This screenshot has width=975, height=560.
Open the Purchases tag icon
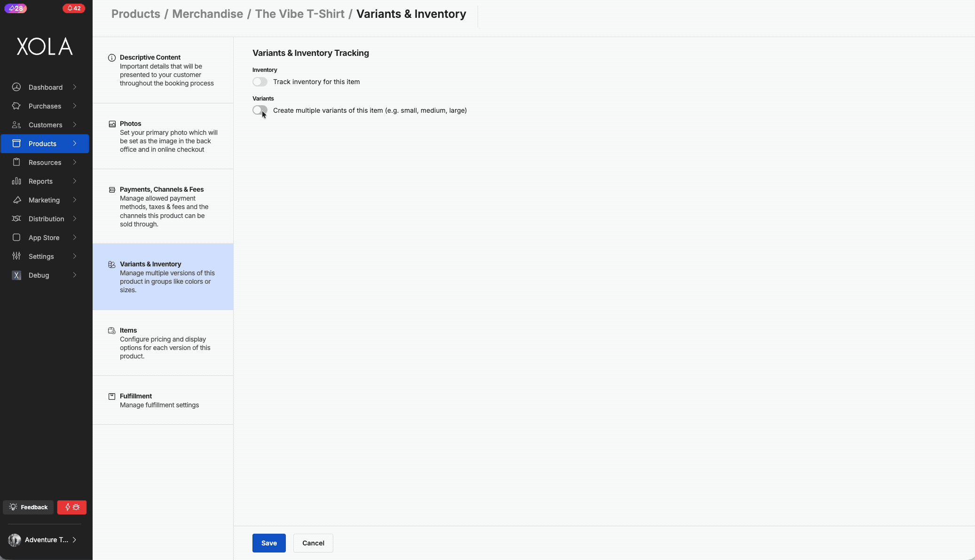(x=16, y=106)
